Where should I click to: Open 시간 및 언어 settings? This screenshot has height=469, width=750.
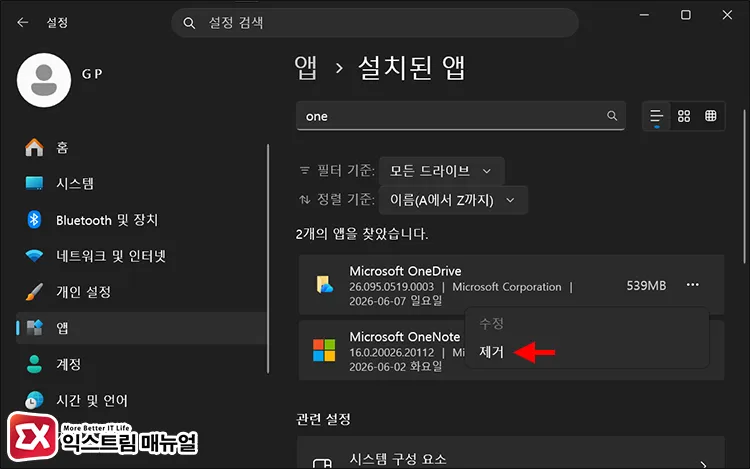click(x=142, y=401)
